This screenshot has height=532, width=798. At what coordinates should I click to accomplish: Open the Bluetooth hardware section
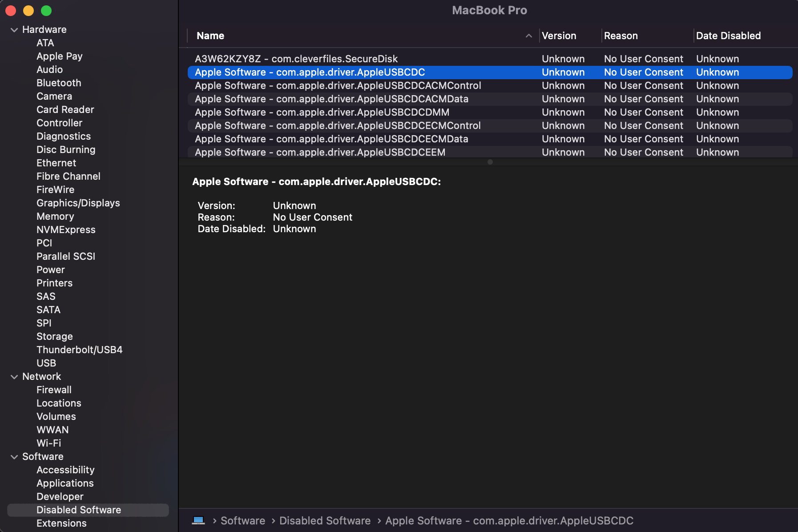point(59,83)
